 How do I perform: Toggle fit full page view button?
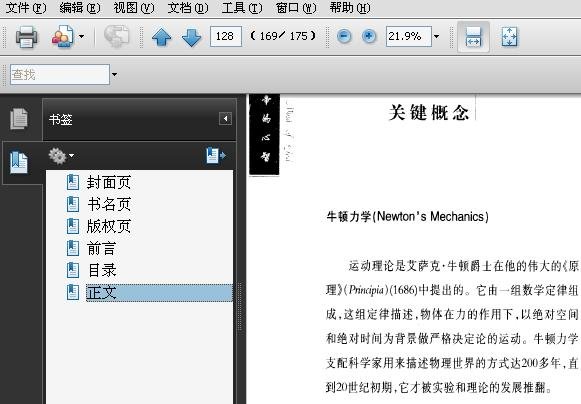509,37
